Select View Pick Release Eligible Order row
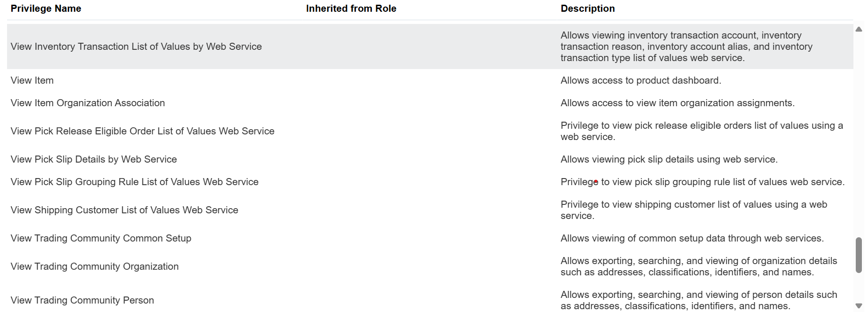The width and height of the screenshot is (868, 312). 430,131
